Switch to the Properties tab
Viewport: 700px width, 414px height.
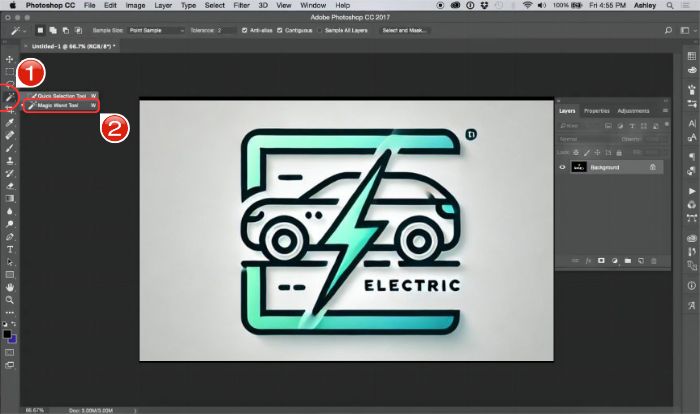[x=596, y=111]
